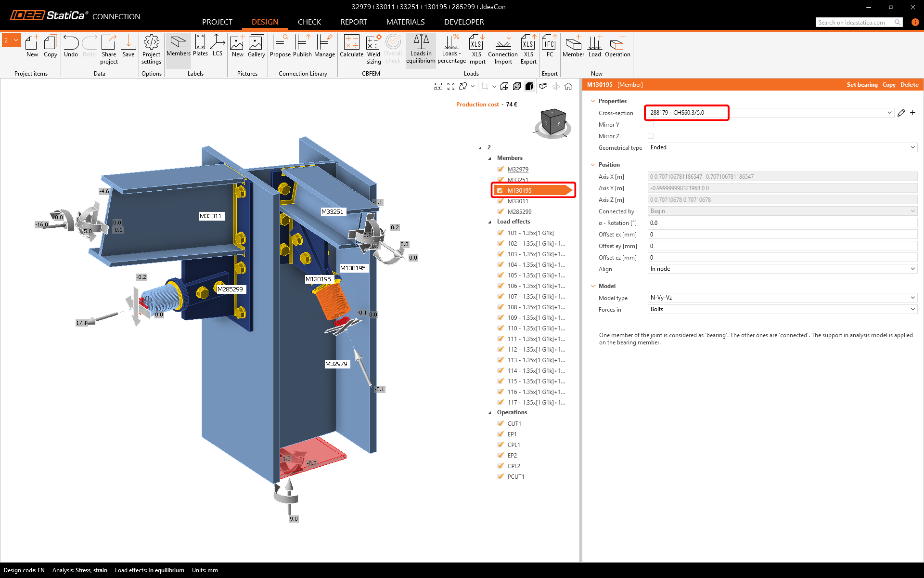Screen dimensions: 924x578
Task: Open the Model type dropdown
Action: (782, 298)
